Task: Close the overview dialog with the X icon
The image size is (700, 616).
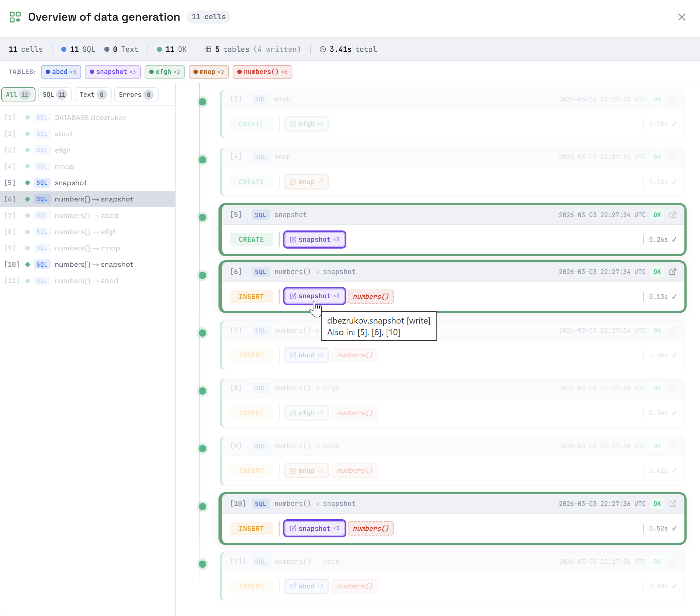Action: [682, 17]
